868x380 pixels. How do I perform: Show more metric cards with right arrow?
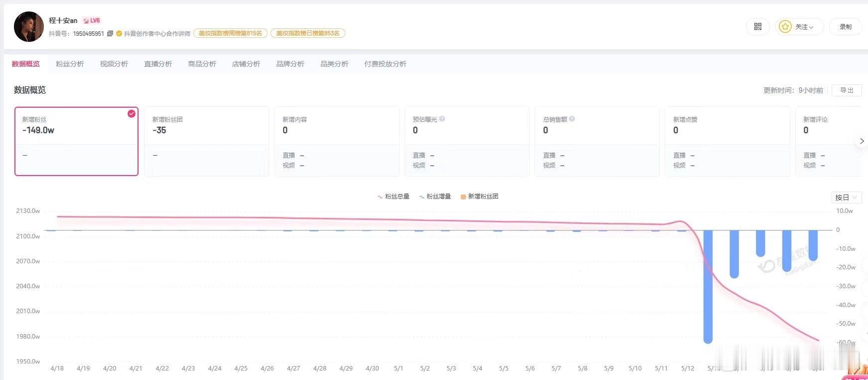click(x=862, y=141)
